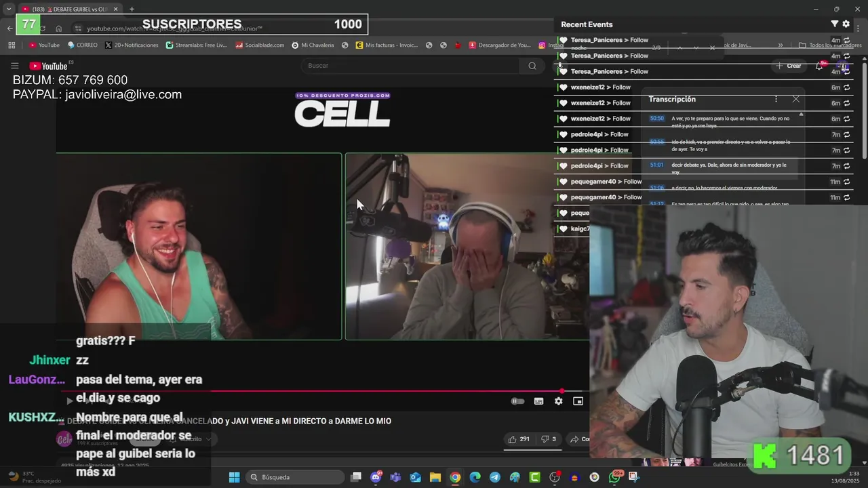The height and width of the screenshot is (488, 868).
Task: Switch the player to miniplayer mode
Action: pos(578,401)
